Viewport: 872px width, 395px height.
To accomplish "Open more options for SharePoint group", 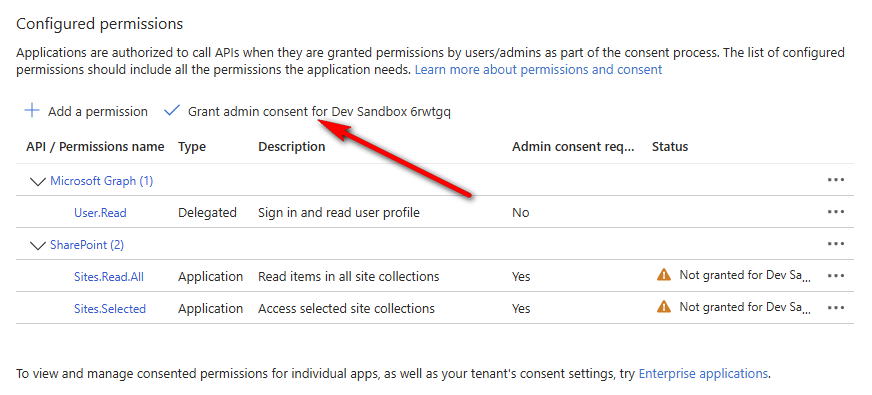I will click(836, 244).
